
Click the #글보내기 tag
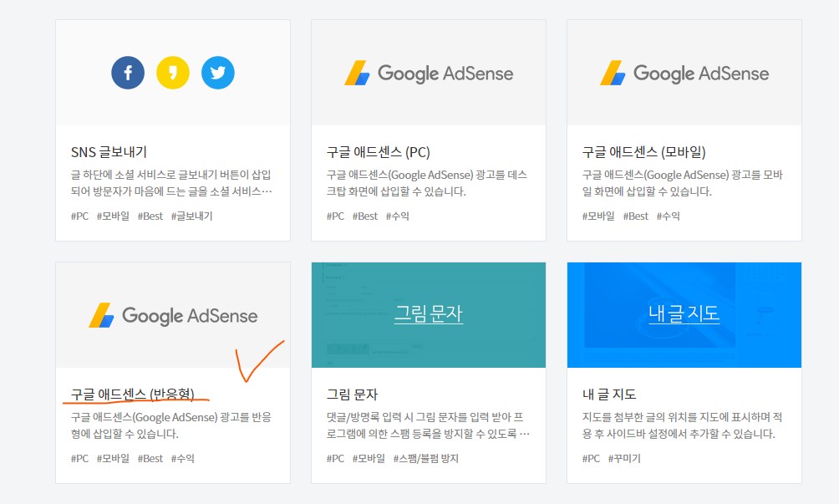(x=192, y=216)
